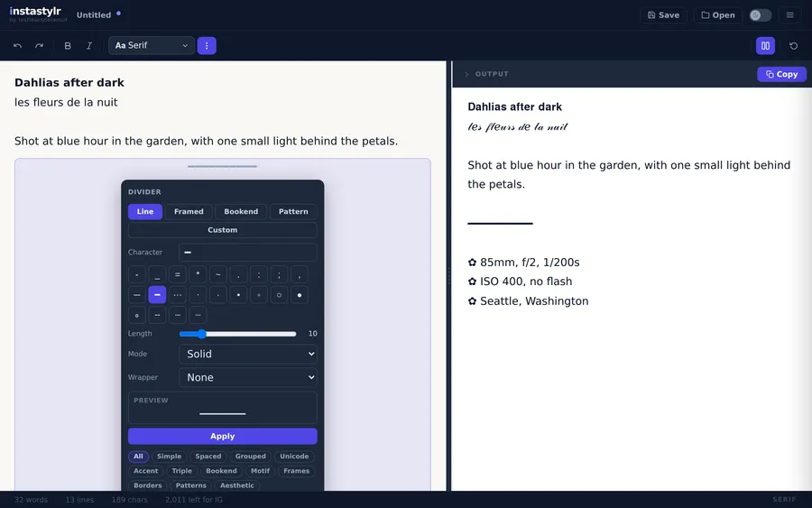Select the Patterns filter chip
The width and height of the screenshot is (812, 508).
(190, 485)
